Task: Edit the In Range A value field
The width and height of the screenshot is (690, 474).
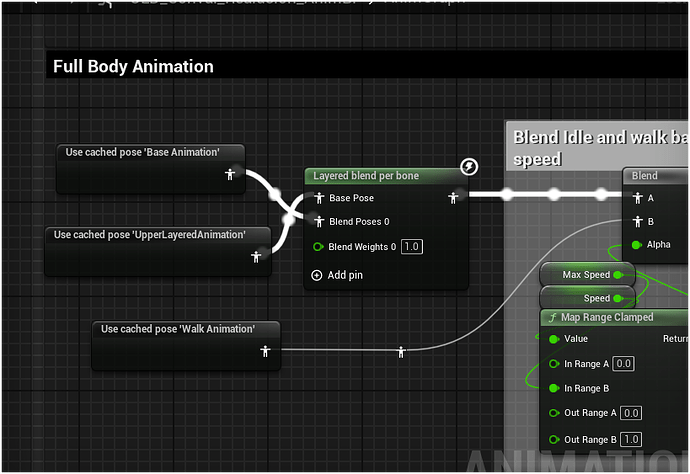Action: [x=623, y=364]
